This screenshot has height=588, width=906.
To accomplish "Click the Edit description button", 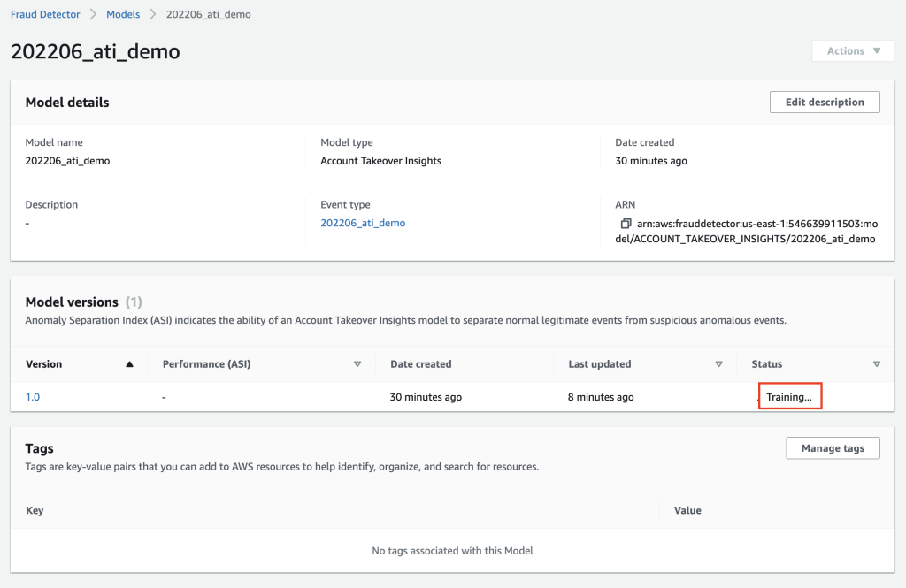I will [825, 103].
